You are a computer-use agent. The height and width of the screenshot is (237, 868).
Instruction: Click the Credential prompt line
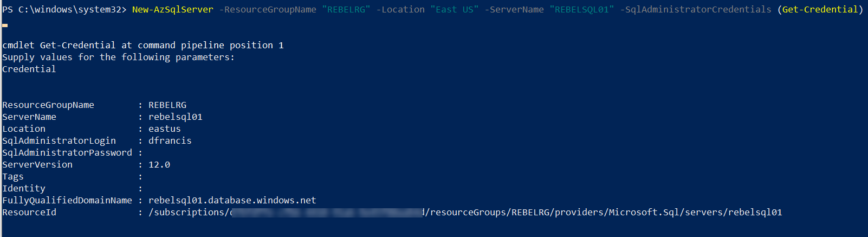(29, 69)
